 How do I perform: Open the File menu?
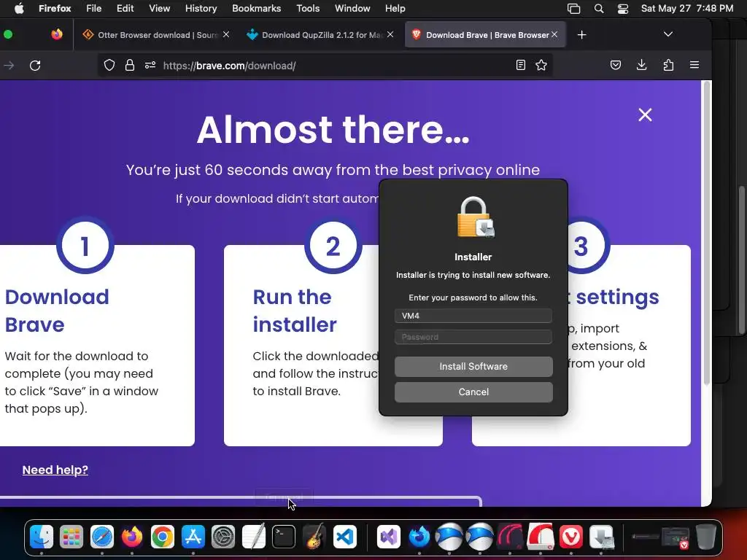coord(94,8)
